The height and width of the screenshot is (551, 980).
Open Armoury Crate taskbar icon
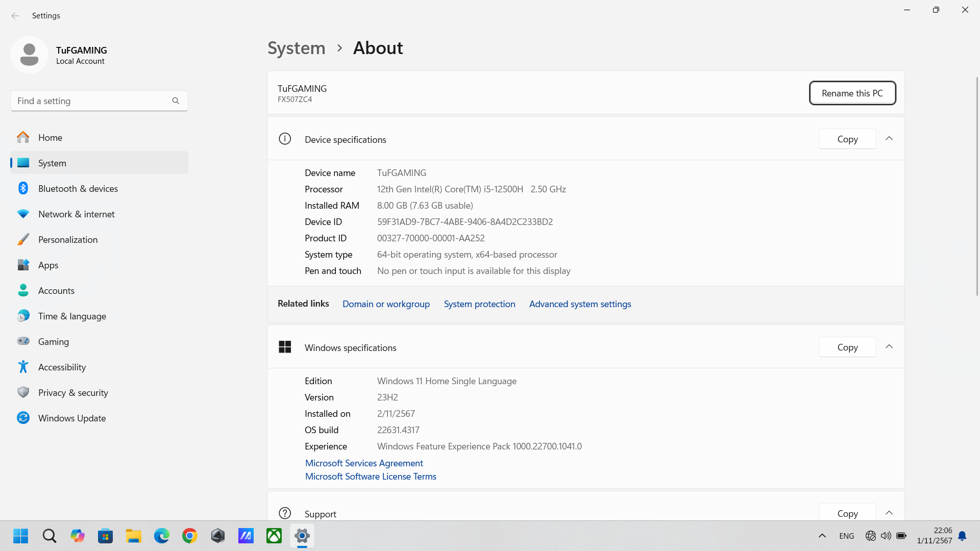click(x=217, y=536)
